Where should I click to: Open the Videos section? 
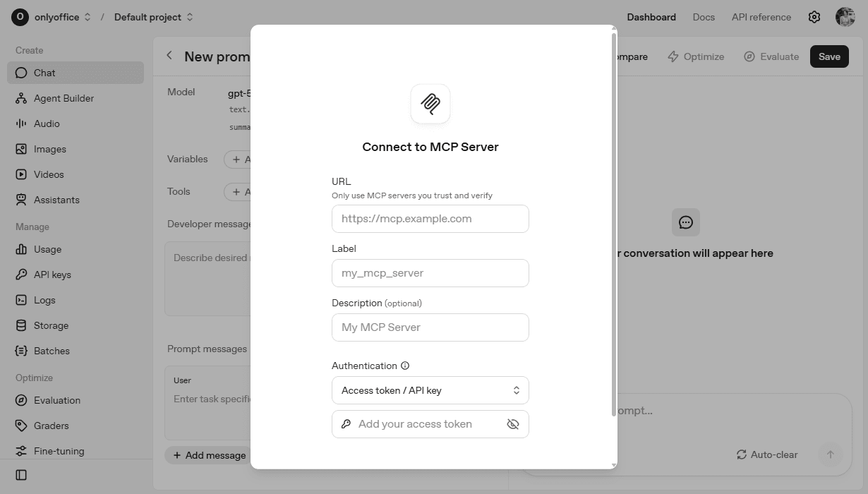(x=47, y=174)
